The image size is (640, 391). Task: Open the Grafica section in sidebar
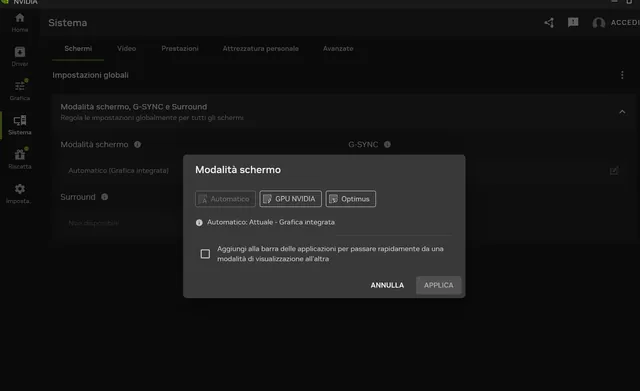click(x=20, y=91)
